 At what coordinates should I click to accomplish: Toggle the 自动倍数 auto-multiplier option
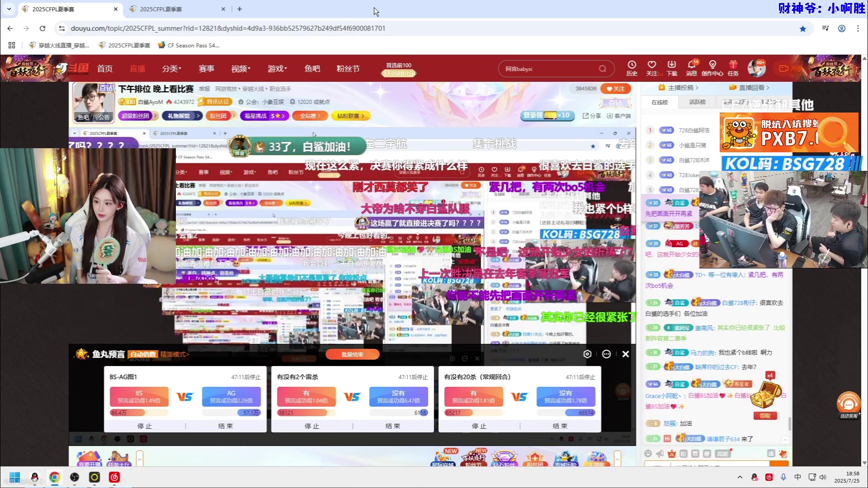(x=143, y=354)
